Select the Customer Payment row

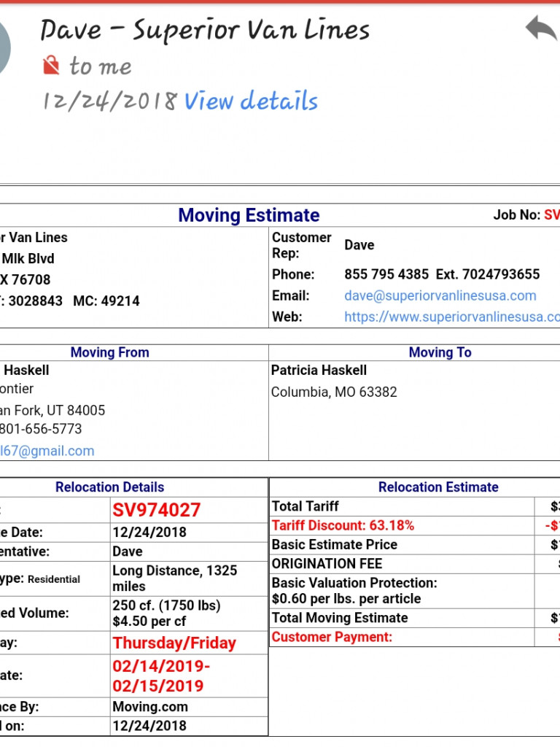[415, 637]
